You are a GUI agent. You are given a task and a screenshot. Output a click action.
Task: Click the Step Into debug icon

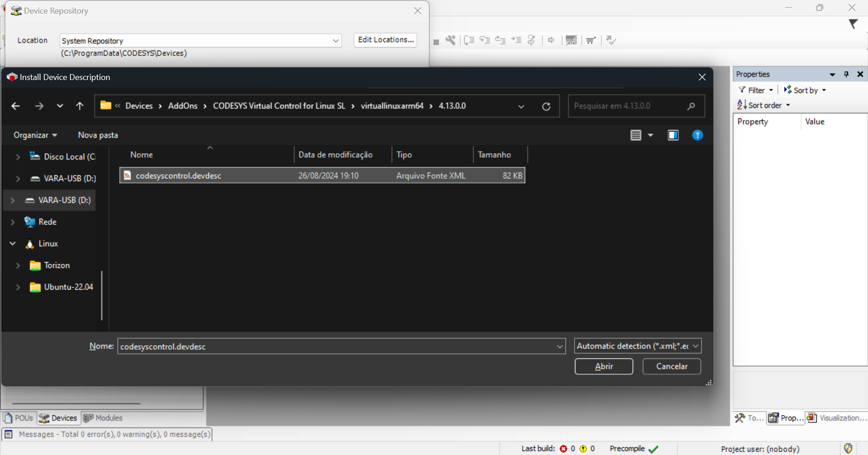coord(485,40)
